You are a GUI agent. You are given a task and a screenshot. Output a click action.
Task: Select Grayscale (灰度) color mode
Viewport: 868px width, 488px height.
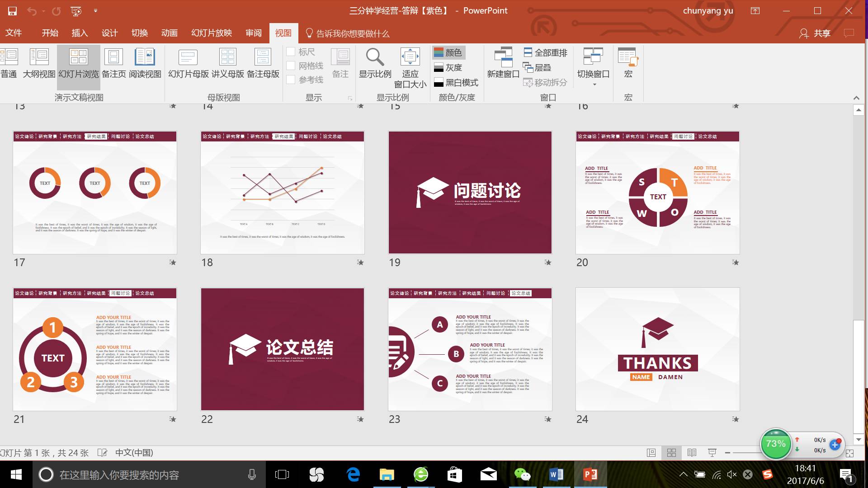[448, 68]
